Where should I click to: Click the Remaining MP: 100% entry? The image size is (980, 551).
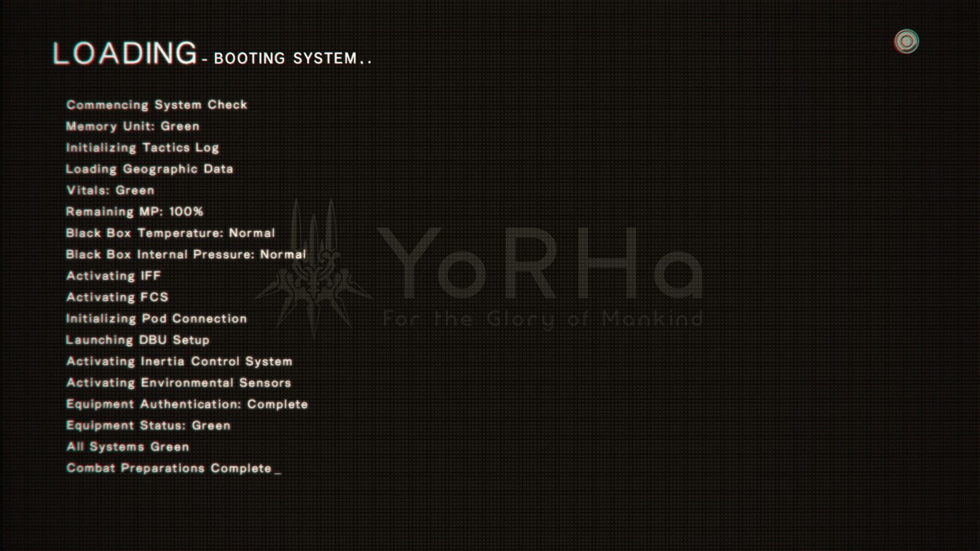pyautogui.click(x=135, y=212)
